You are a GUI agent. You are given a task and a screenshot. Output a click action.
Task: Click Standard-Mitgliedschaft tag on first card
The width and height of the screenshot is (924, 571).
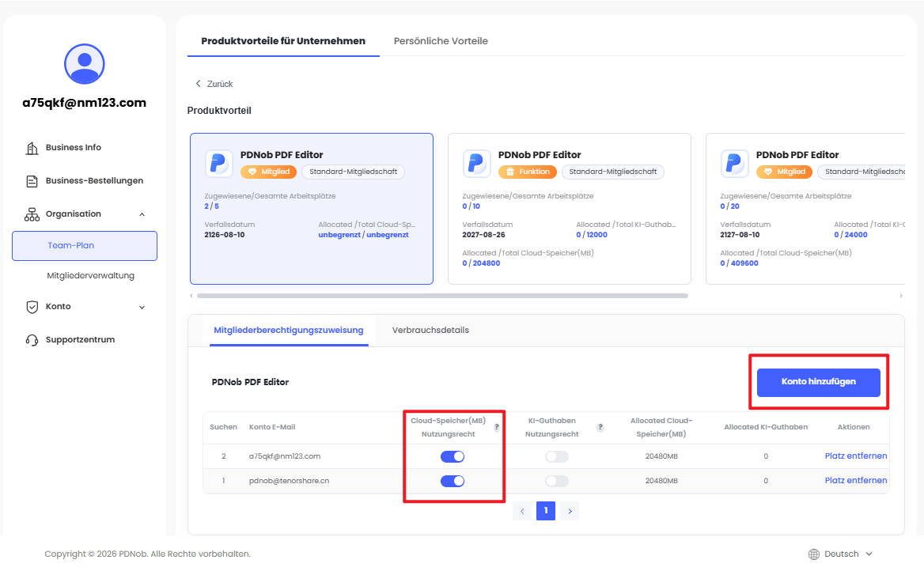pos(353,172)
